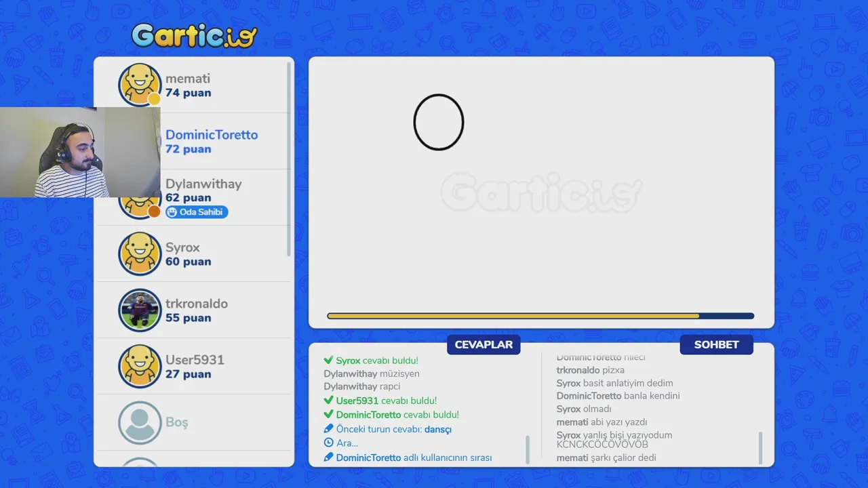Click memati's player avatar
The image size is (868, 488).
tap(140, 85)
